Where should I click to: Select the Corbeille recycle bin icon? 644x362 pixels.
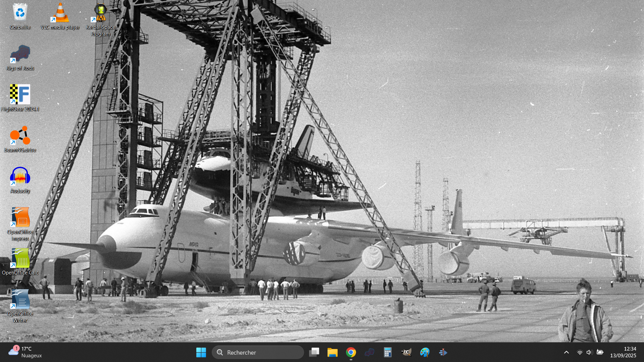click(20, 16)
